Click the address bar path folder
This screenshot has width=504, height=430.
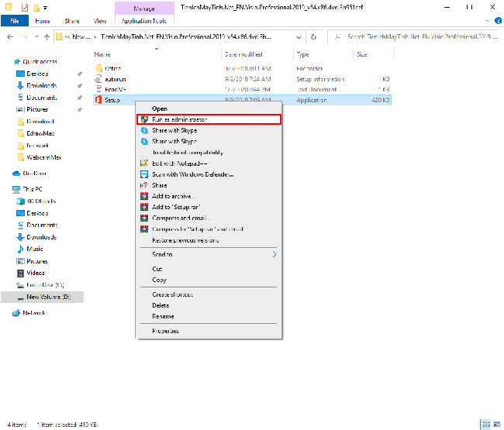186,37
